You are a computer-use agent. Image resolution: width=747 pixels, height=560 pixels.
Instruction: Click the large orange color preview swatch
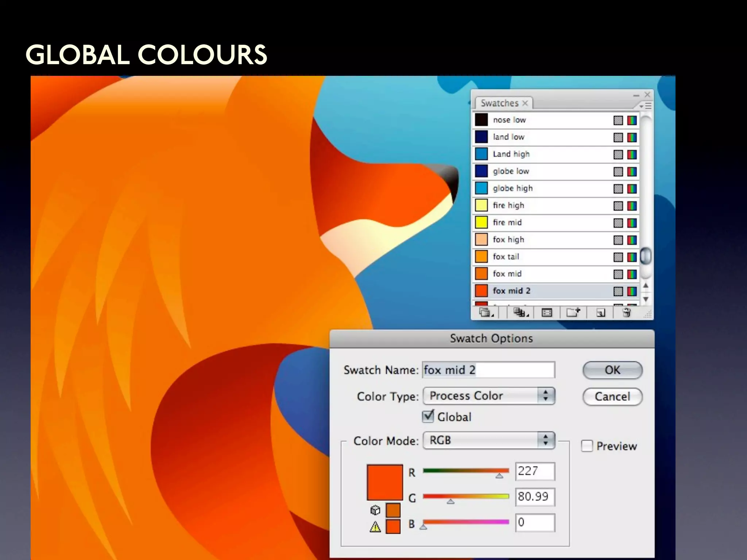[x=385, y=482]
